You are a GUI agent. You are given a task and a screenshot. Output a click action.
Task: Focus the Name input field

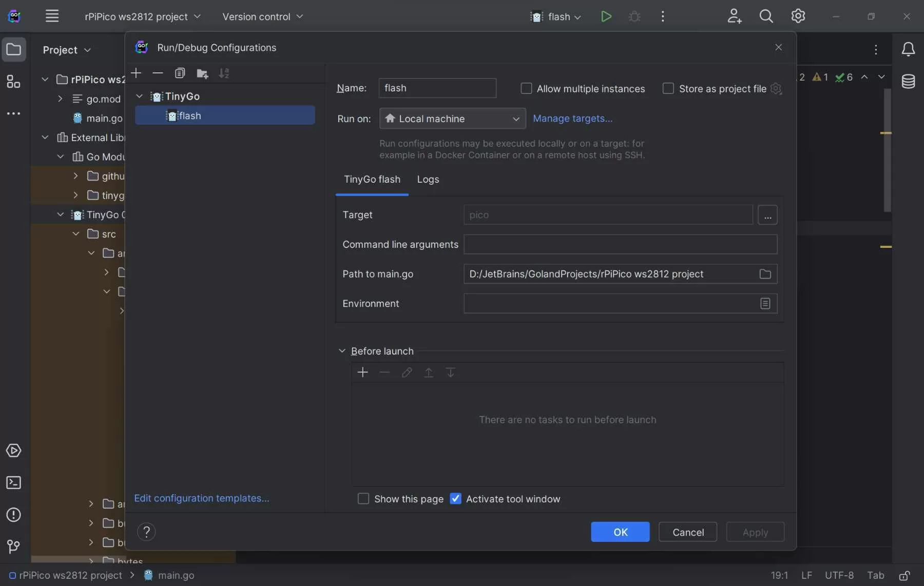437,88
